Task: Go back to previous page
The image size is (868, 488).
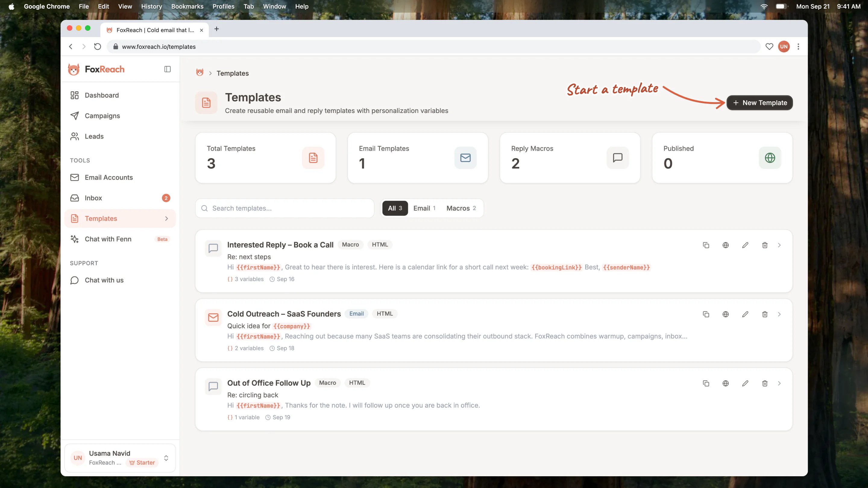Action: (71, 46)
